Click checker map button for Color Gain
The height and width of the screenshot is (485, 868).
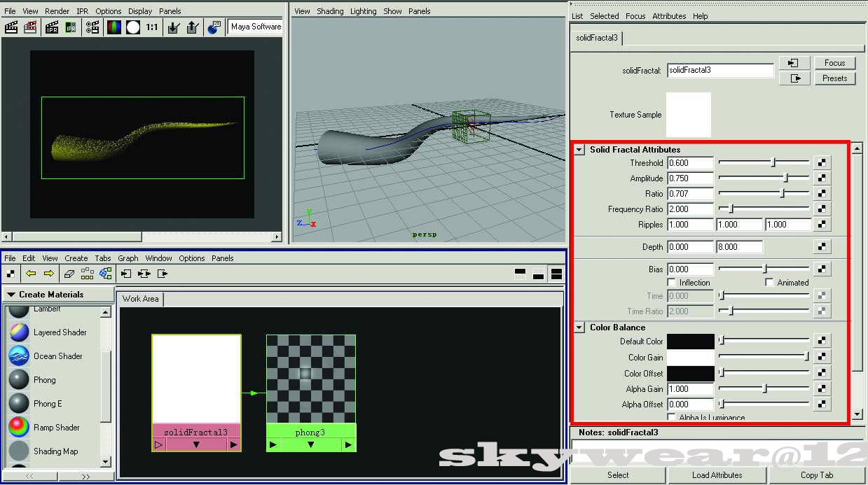(822, 358)
